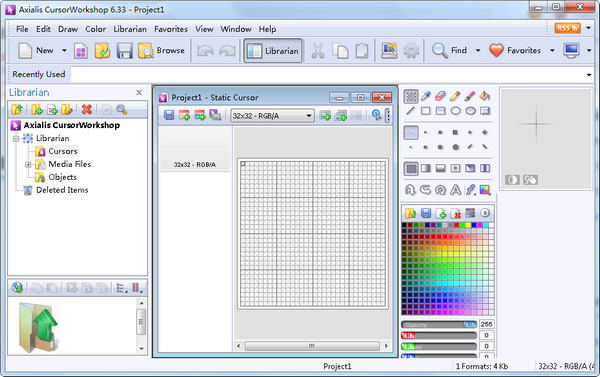Toggle the contrast preview button under crosshair
This screenshot has height=377, width=600.
pos(512,180)
